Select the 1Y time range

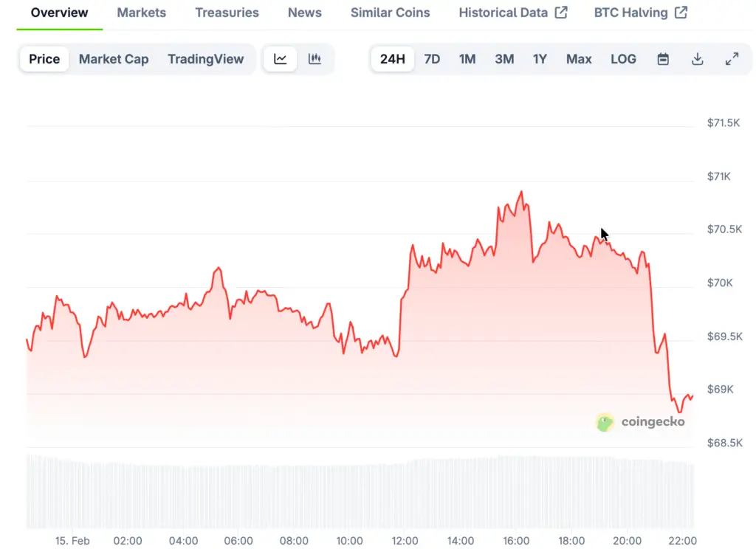[x=540, y=59]
